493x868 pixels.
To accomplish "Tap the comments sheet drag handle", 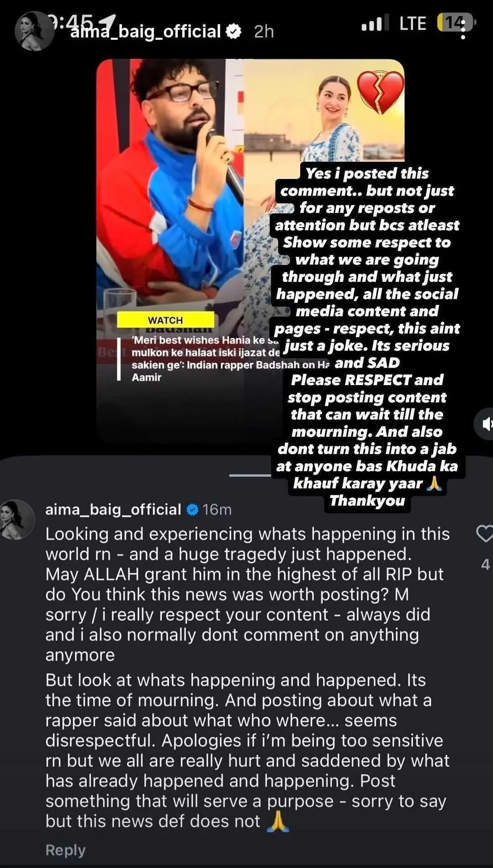I will pyautogui.click(x=249, y=475).
